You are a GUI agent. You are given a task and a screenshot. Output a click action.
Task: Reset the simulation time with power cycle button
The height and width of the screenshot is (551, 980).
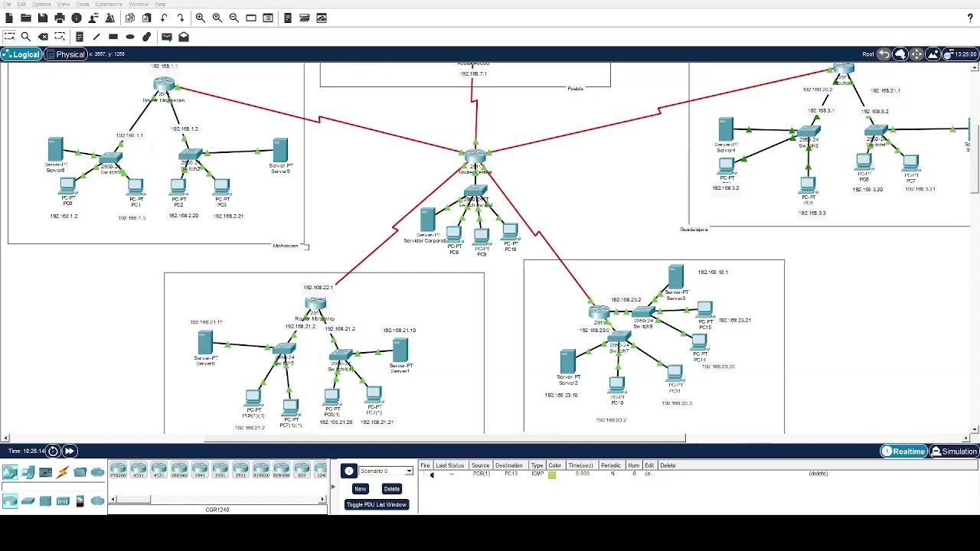[x=54, y=452]
